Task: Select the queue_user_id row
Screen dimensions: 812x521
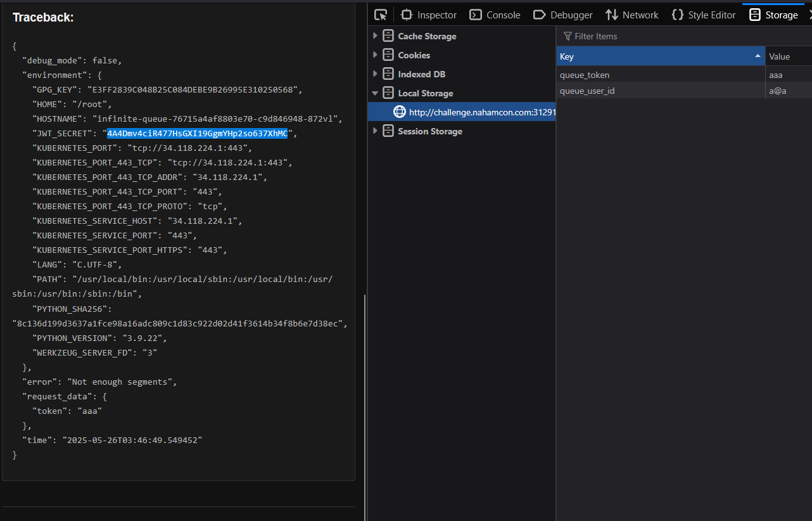Action: tap(659, 91)
